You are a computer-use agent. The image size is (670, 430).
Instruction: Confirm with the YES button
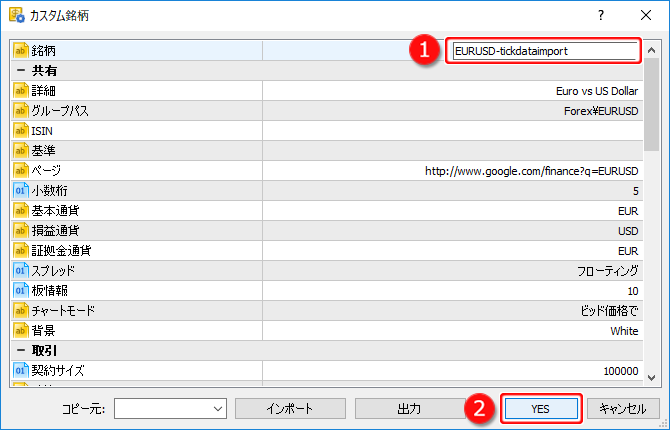tap(539, 409)
